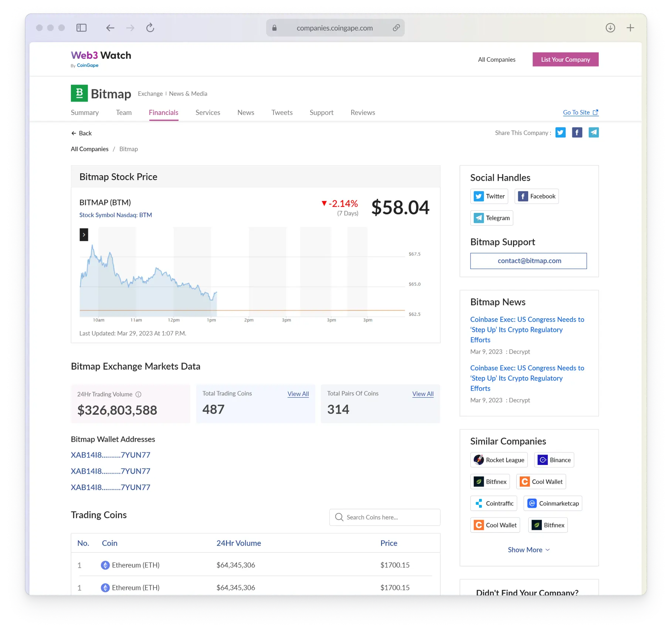Click the browser address bar URL
This screenshot has height=632, width=672.
click(335, 28)
